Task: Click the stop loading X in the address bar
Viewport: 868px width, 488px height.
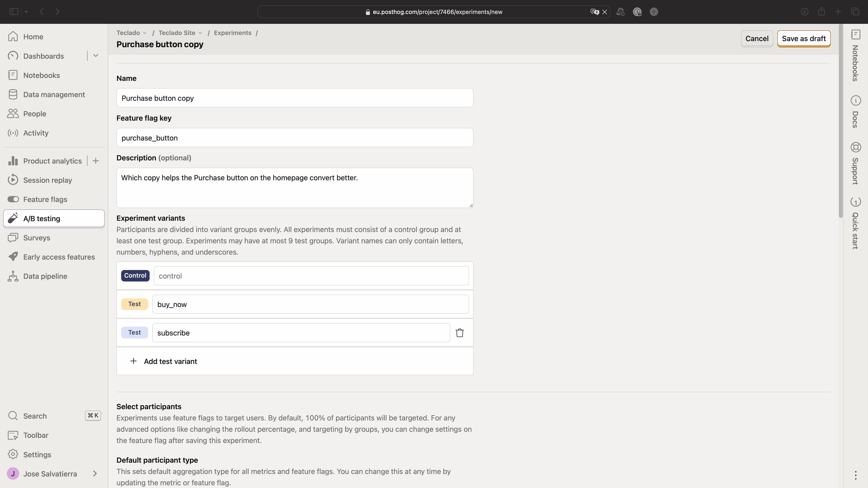Action: point(605,12)
